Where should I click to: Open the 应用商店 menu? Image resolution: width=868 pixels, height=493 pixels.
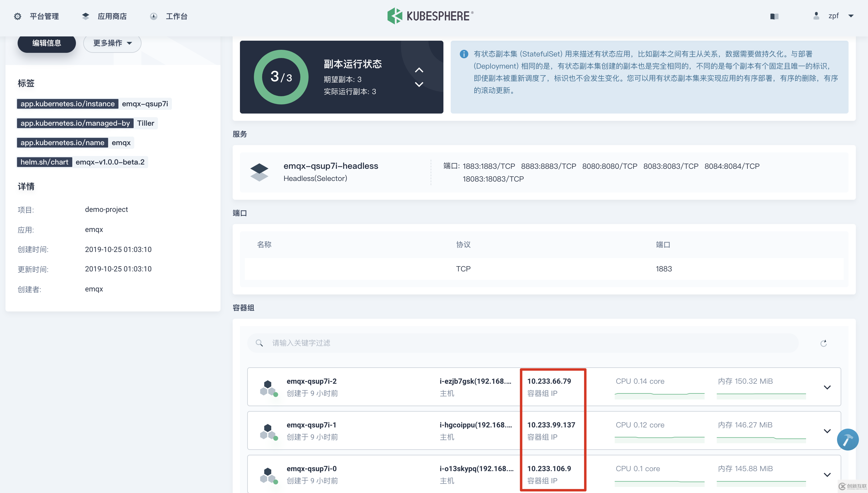(x=112, y=16)
